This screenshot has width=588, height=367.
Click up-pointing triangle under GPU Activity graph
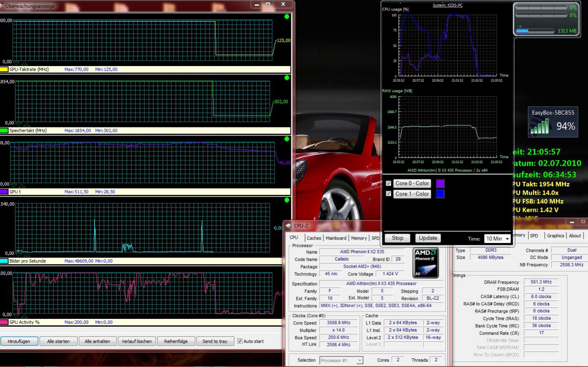click(24, 316)
